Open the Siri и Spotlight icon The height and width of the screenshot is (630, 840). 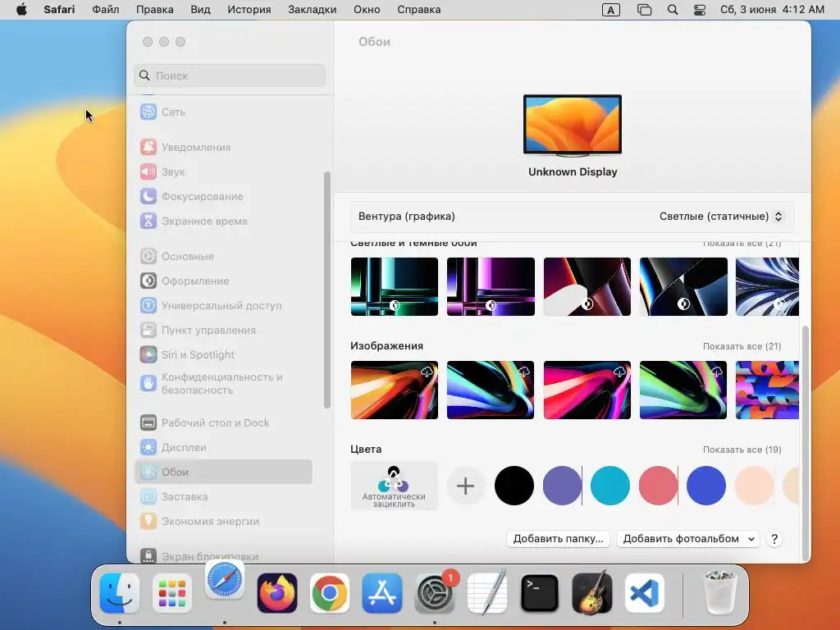click(x=148, y=354)
